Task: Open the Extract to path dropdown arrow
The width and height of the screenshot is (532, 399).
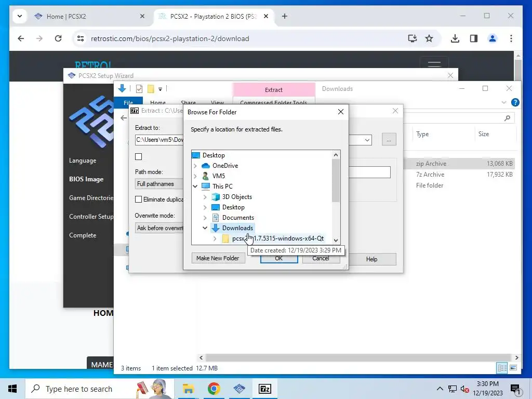Action: click(367, 140)
